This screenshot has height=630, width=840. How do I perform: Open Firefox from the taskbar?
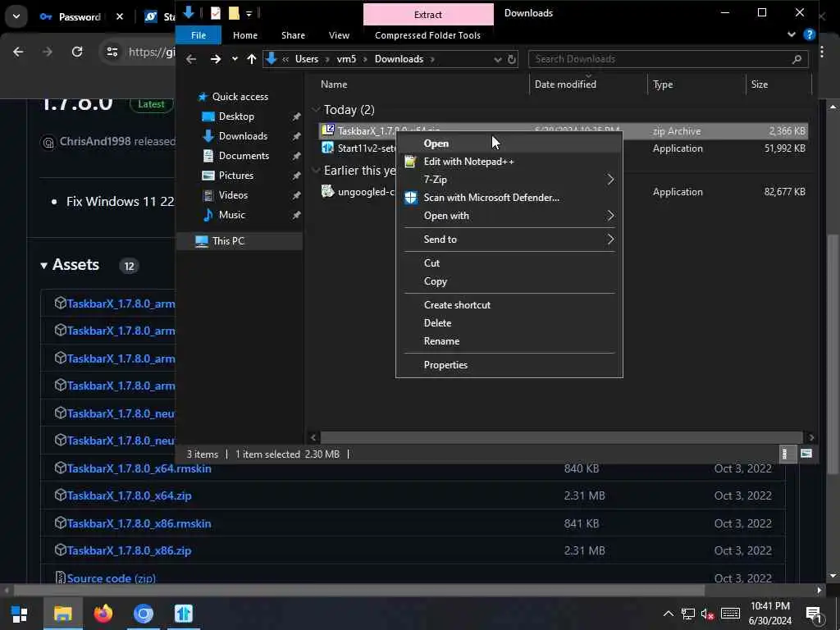tap(103, 614)
